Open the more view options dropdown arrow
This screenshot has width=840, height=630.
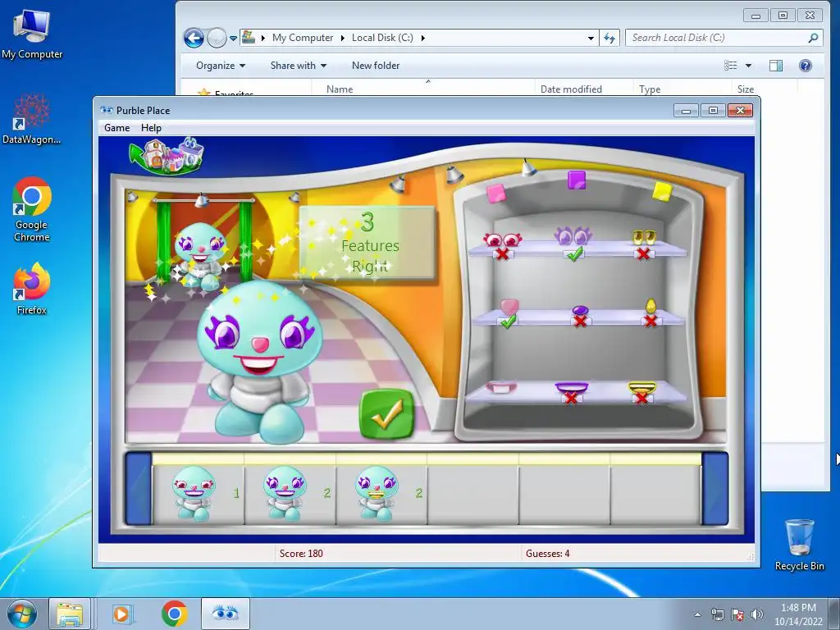pyautogui.click(x=748, y=66)
